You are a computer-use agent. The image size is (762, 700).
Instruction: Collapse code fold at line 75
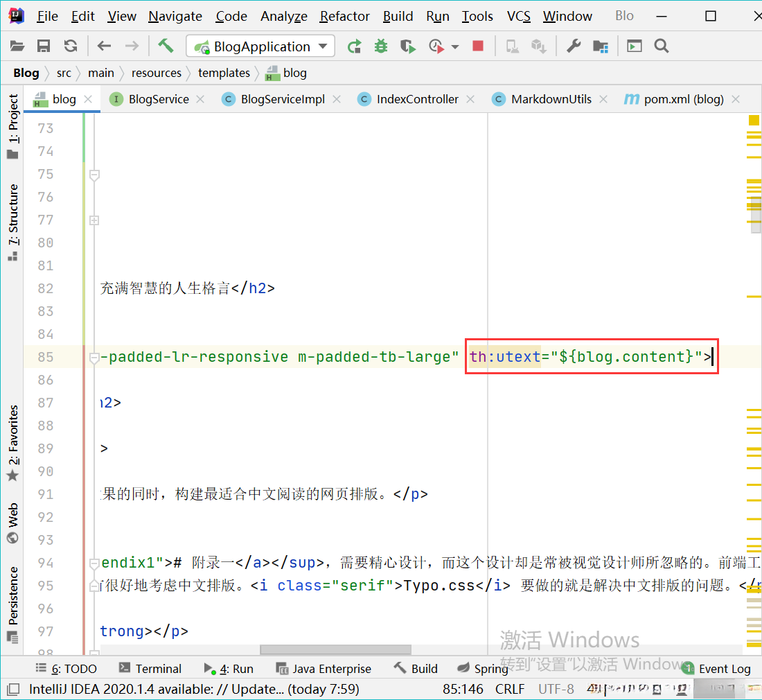click(95, 174)
